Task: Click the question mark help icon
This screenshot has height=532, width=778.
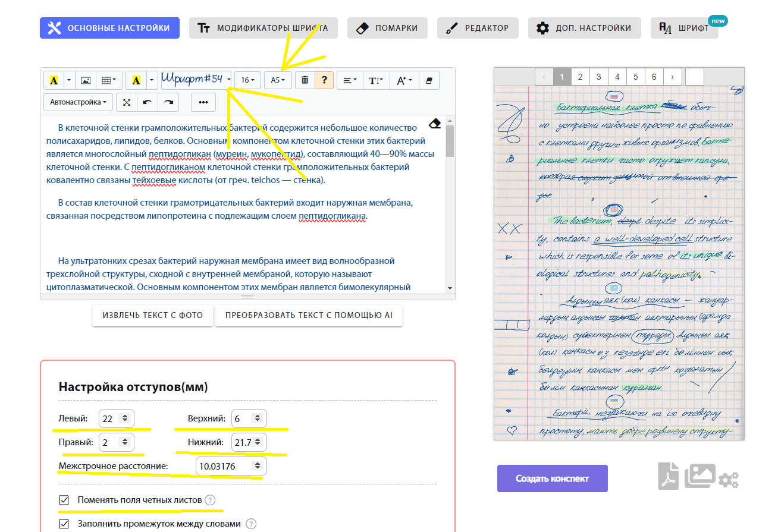Action: tap(324, 80)
